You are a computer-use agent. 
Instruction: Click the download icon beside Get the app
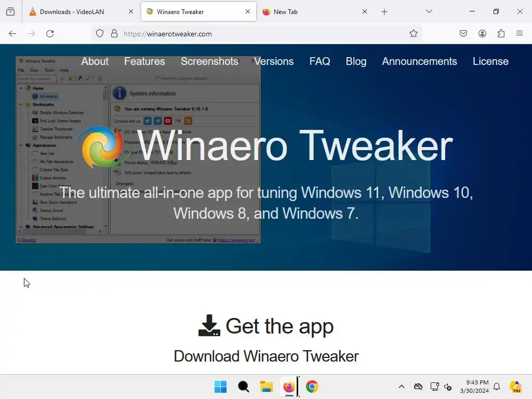tap(209, 326)
